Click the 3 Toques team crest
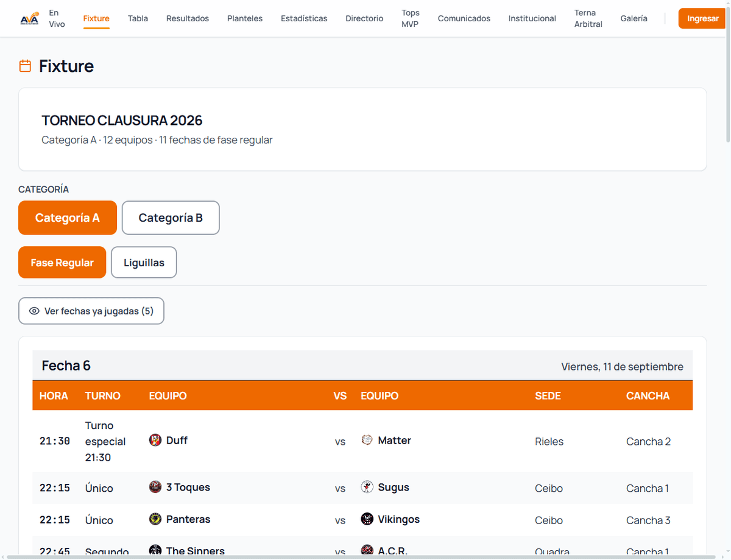This screenshot has height=560, width=731. click(155, 487)
